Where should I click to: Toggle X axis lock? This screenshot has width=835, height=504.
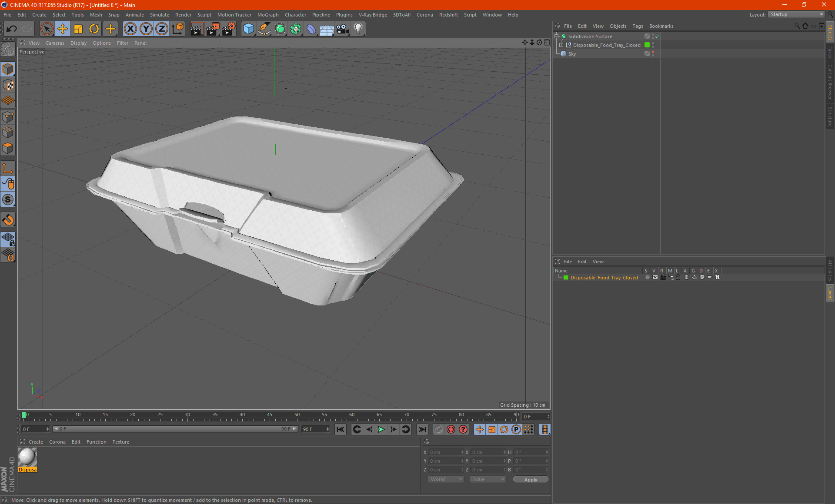[130, 29]
